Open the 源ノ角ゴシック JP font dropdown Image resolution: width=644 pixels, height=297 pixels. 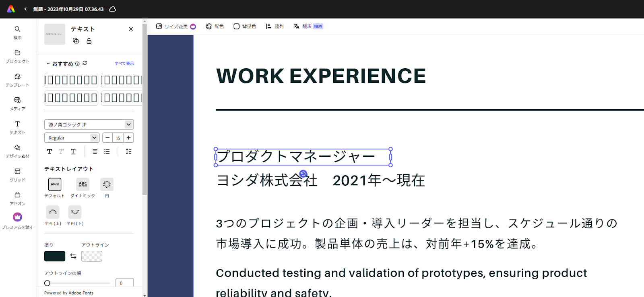point(89,125)
